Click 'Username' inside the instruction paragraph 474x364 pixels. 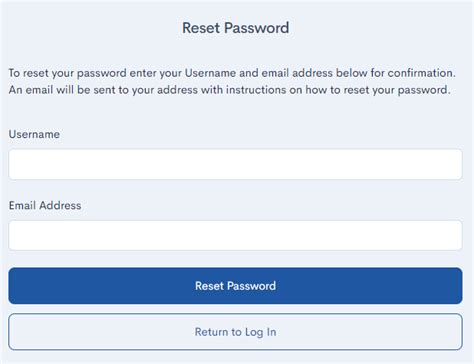coord(210,73)
